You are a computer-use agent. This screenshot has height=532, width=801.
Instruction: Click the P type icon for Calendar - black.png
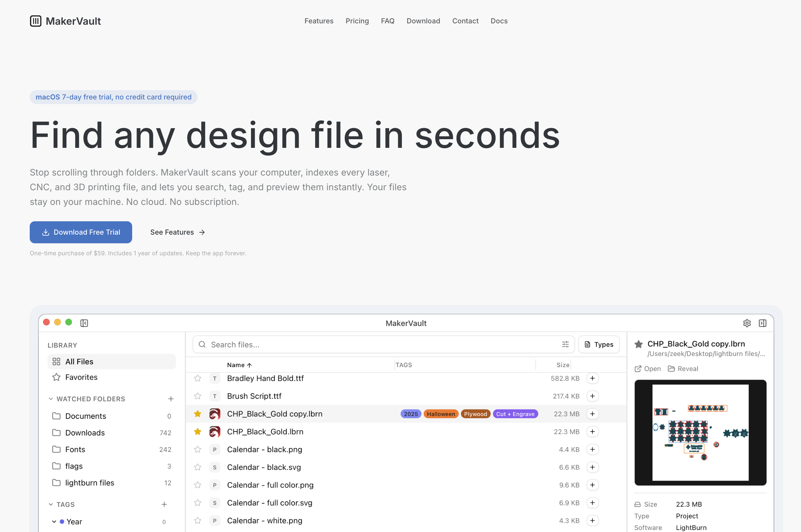tap(215, 449)
